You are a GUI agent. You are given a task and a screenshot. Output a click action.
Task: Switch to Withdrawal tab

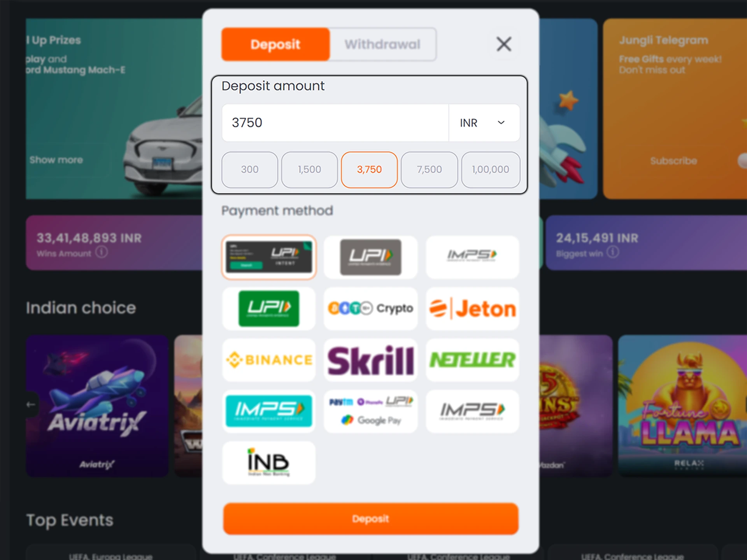(382, 44)
